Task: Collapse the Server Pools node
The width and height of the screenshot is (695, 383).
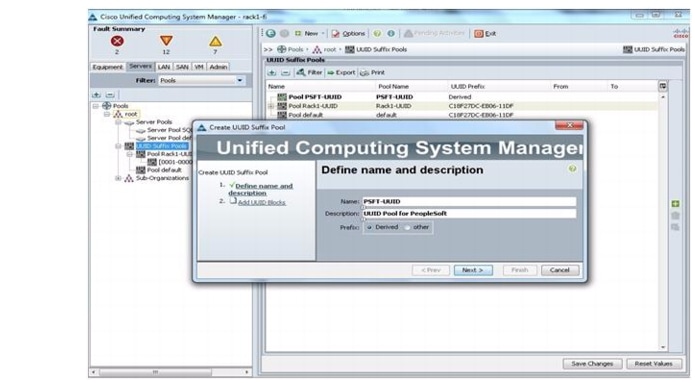Action: click(118, 122)
